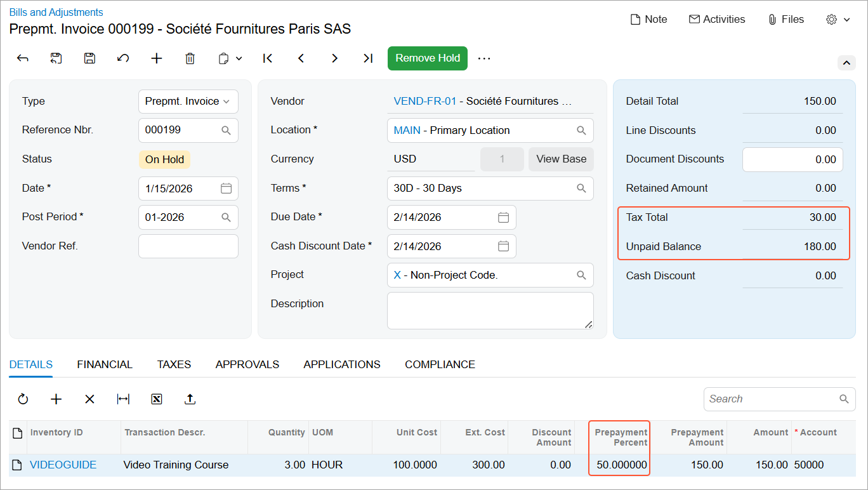Viewport: 868px width, 490px height.
Task: Open the Cash Discount Date calendar
Action: coord(503,246)
